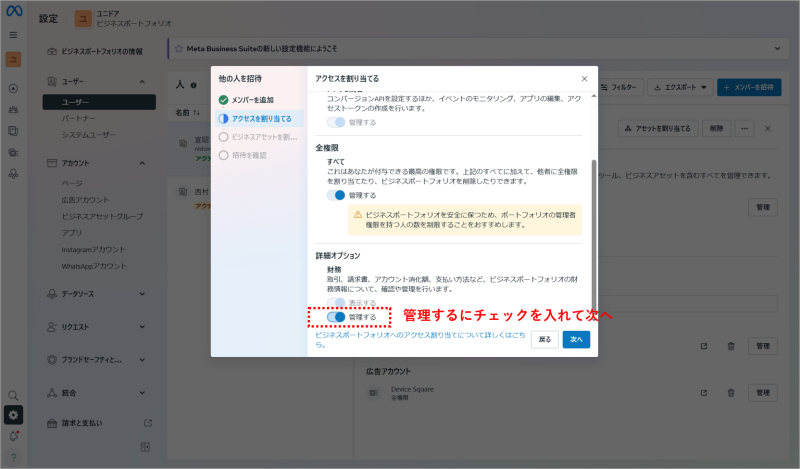
Task: Toggle 管理する under 全権限 すべて
Action: click(336, 195)
